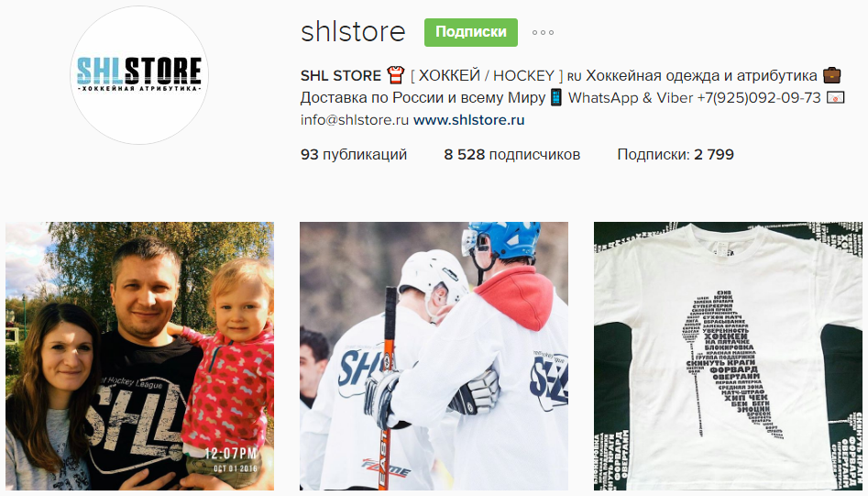Image resolution: width=868 pixels, height=496 pixels.
Task: Select the 93 публикаций counter
Action: pyautogui.click(x=354, y=154)
